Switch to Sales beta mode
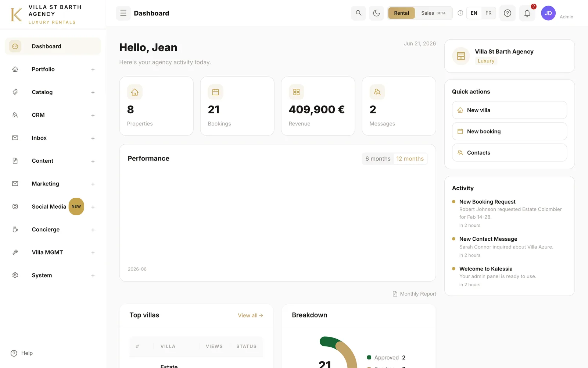Screen dimensions: 588x368 (x=433, y=13)
